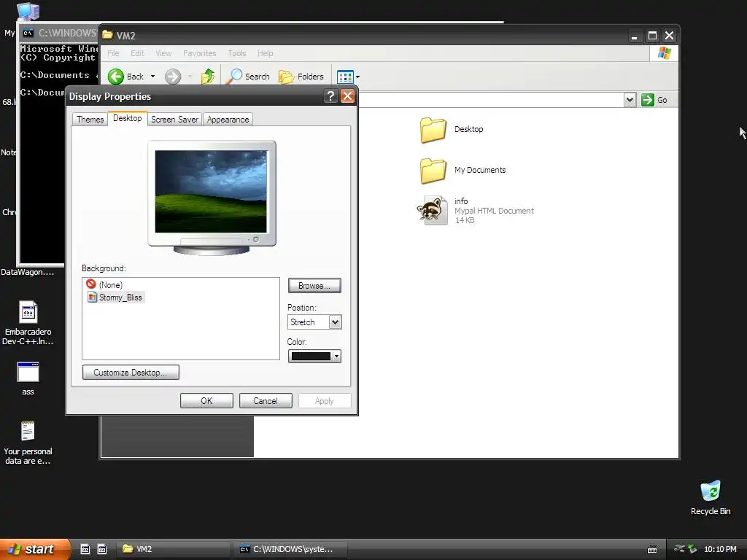Open the Start menu
Screen dimensions: 747x560
tap(35, 549)
